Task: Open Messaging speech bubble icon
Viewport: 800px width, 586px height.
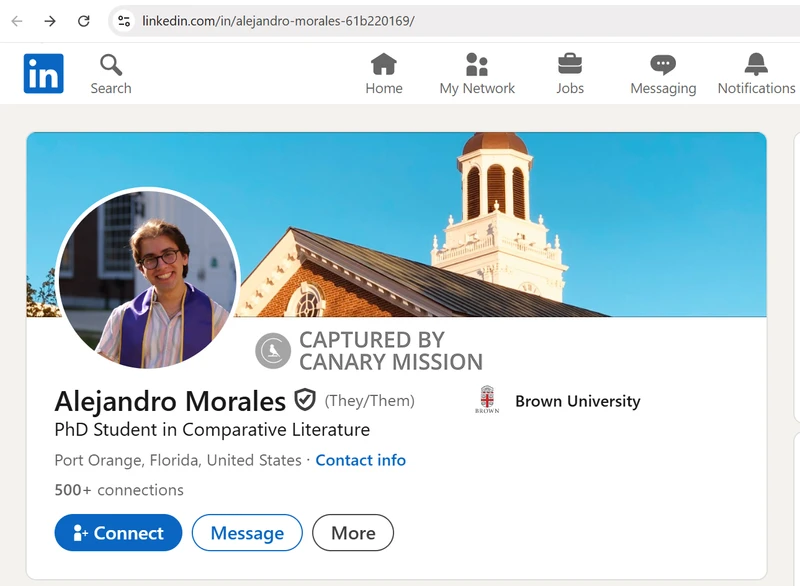Action: point(663,65)
